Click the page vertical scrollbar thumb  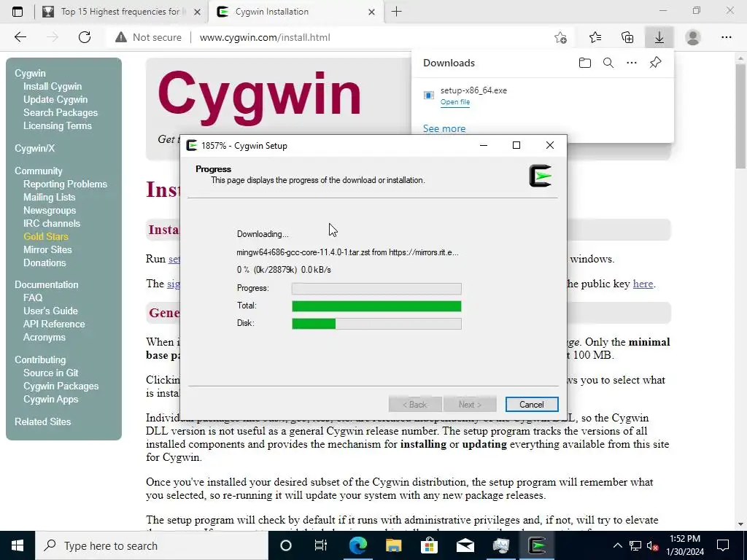coord(740,114)
